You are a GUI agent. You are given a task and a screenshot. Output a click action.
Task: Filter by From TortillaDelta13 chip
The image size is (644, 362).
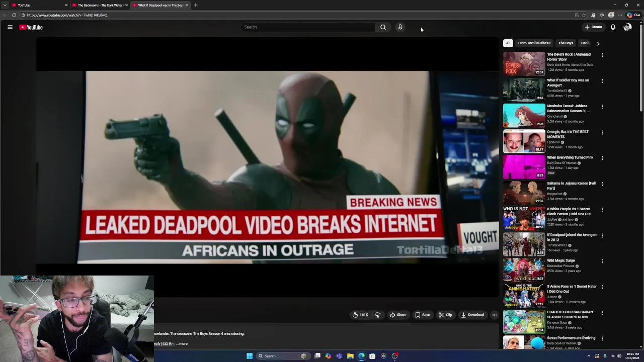(534, 43)
